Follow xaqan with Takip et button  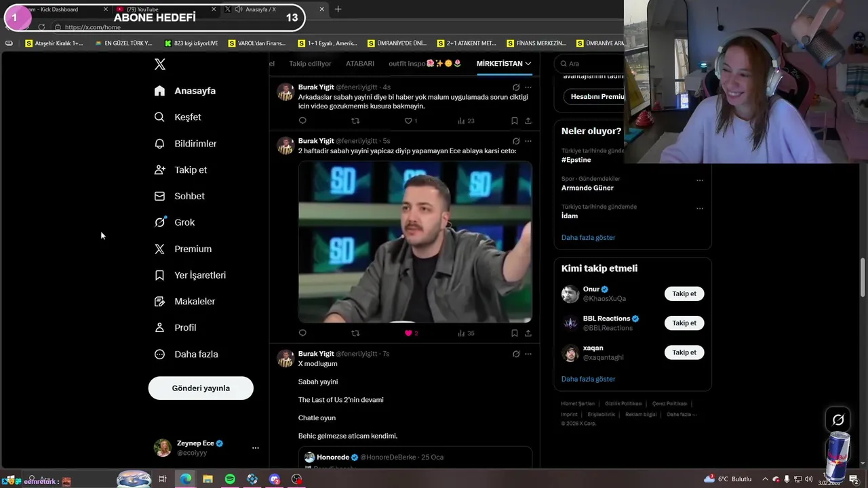click(x=684, y=352)
